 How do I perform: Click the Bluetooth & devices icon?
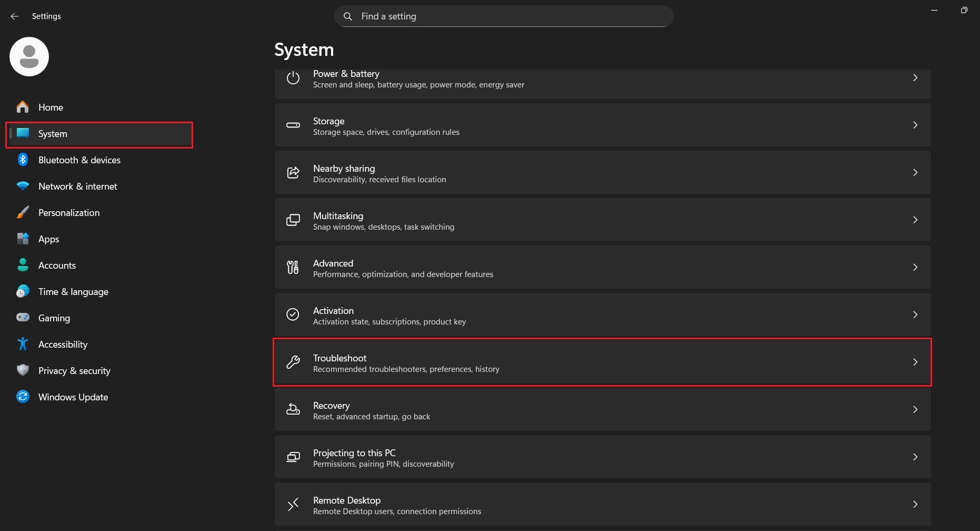[x=23, y=160]
